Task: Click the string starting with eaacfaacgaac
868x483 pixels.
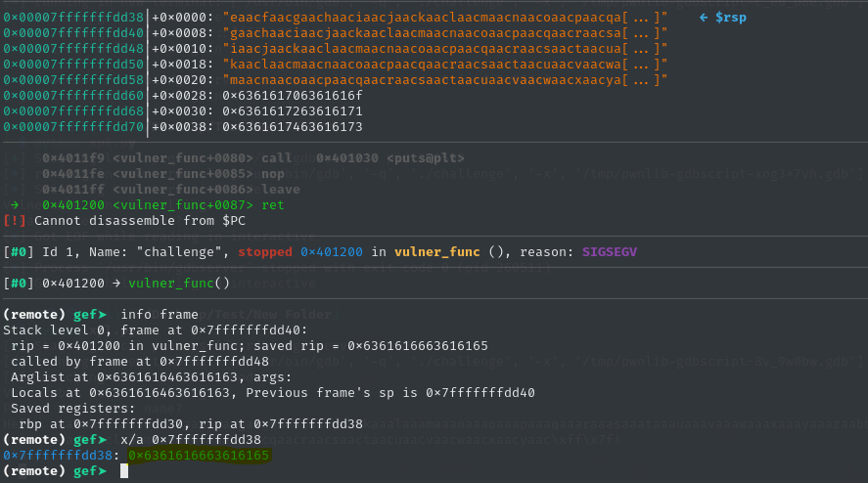Action: click(x=445, y=18)
